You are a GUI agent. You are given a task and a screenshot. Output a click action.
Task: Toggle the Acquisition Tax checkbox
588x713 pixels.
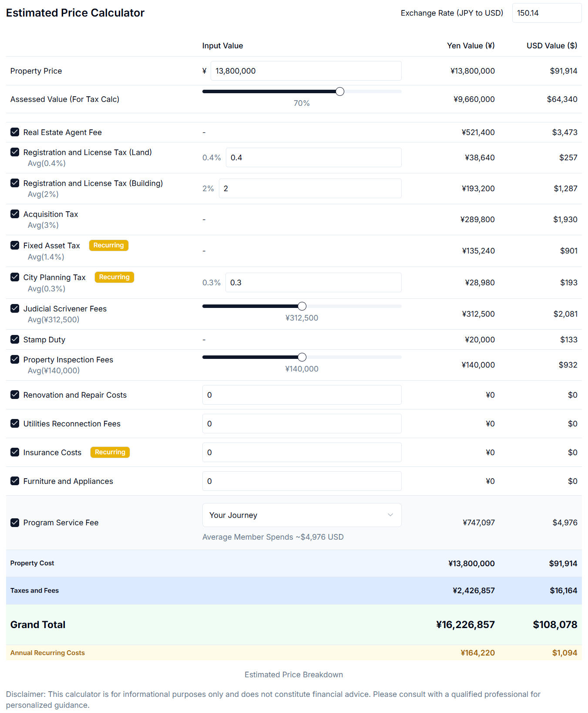(x=15, y=214)
